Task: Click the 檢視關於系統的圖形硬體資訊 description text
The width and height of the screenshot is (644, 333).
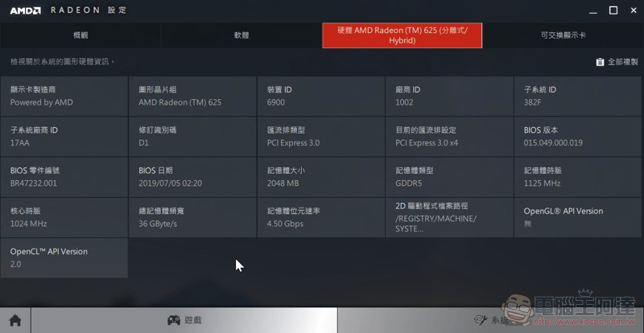Action: click(x=62, y=62)
